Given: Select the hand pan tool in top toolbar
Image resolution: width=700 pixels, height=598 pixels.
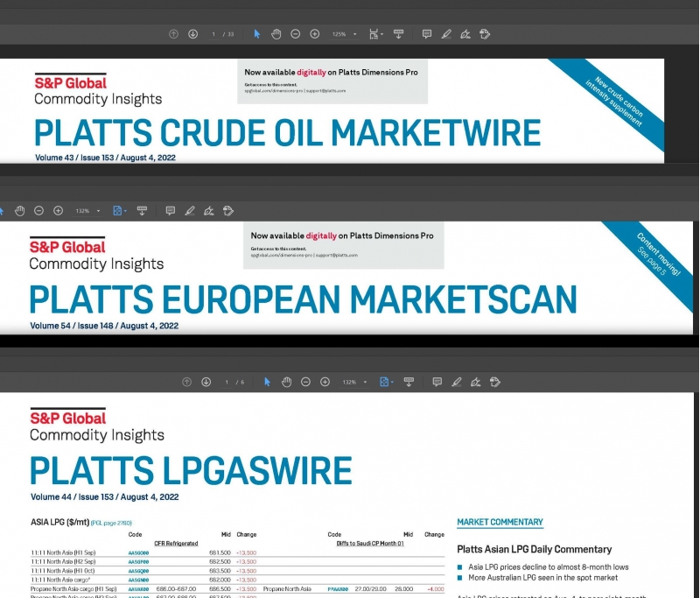Looking at the screenshot, I should (x=276, y=34).
